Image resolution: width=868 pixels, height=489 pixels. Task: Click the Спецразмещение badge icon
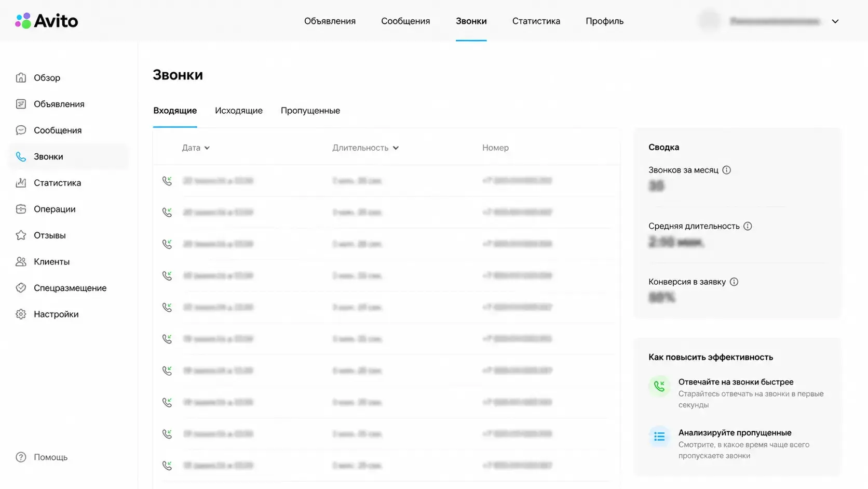point(21,287)
